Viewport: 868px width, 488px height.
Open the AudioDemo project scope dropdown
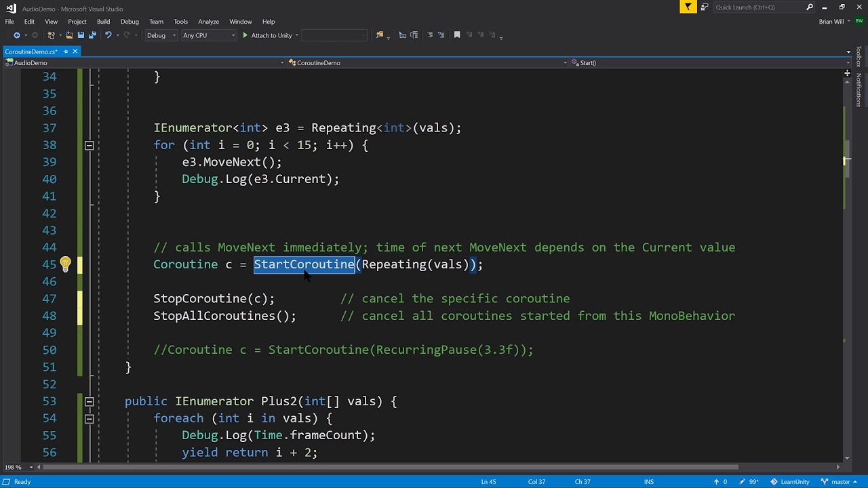click(x=145, y=63)
